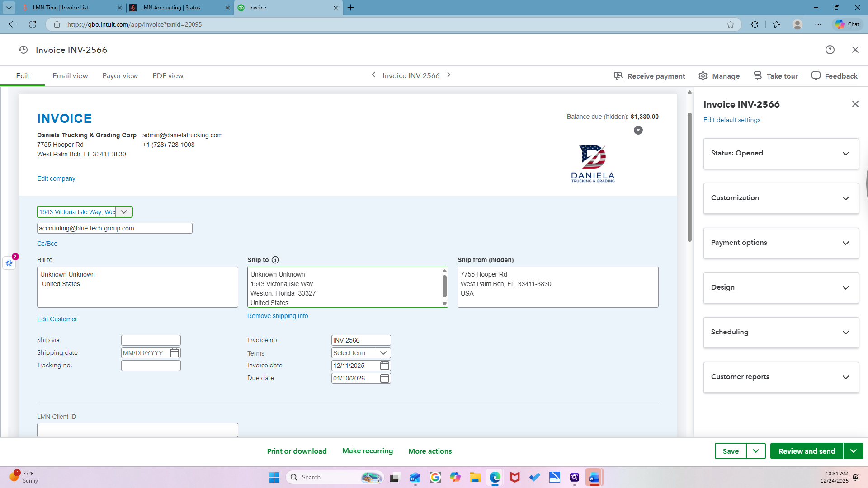
Task: Go to the next invoice arrow
Action: pos(449,75)
